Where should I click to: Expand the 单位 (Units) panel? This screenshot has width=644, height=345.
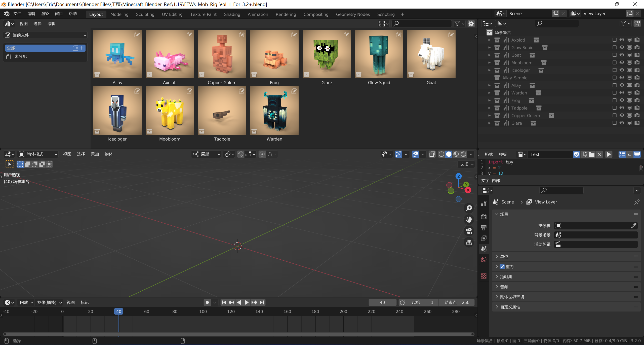[504, 257]
